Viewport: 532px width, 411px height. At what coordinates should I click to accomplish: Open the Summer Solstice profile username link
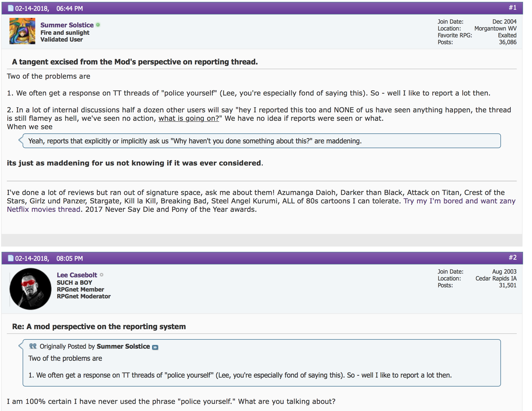pyautogui.click(x=67, y=25)
